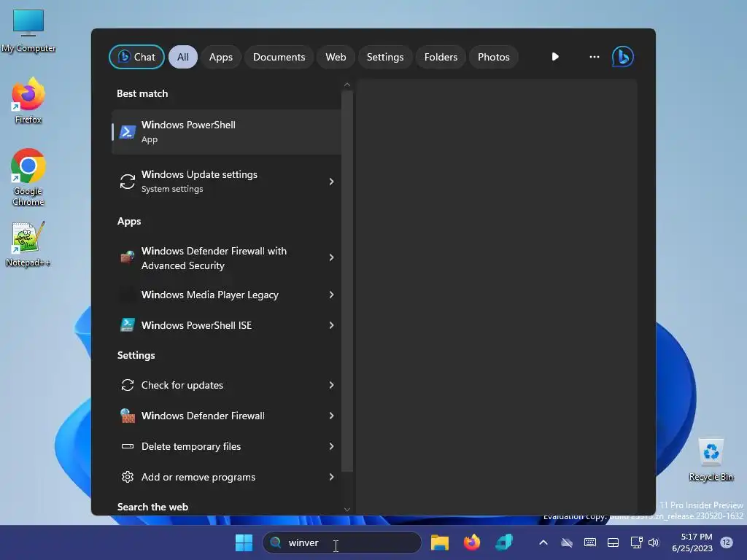747x560 pixels.
Task: Expand Windows Media Player Legacy chevron
Action: coord(331,295)
